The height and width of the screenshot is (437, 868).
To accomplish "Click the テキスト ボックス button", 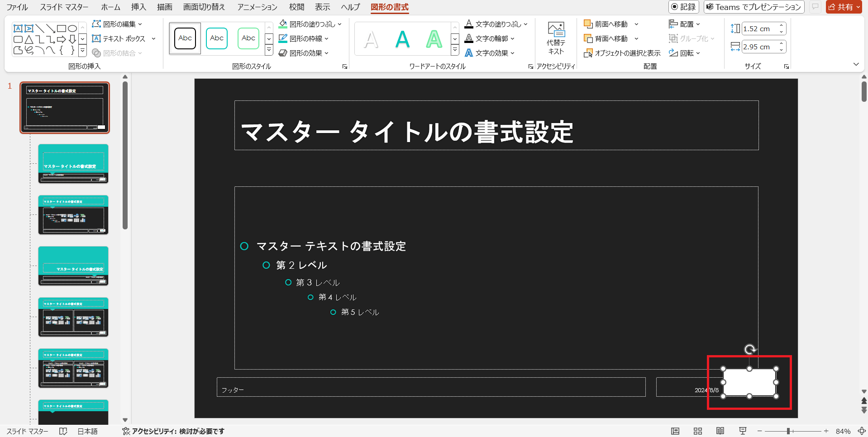I will [x=119, y=38].
